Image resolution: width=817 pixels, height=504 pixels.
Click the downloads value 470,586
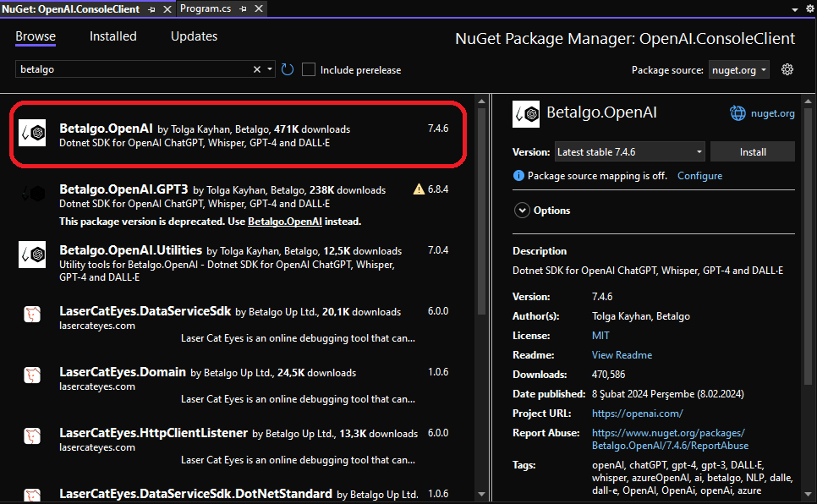(608, 375)
